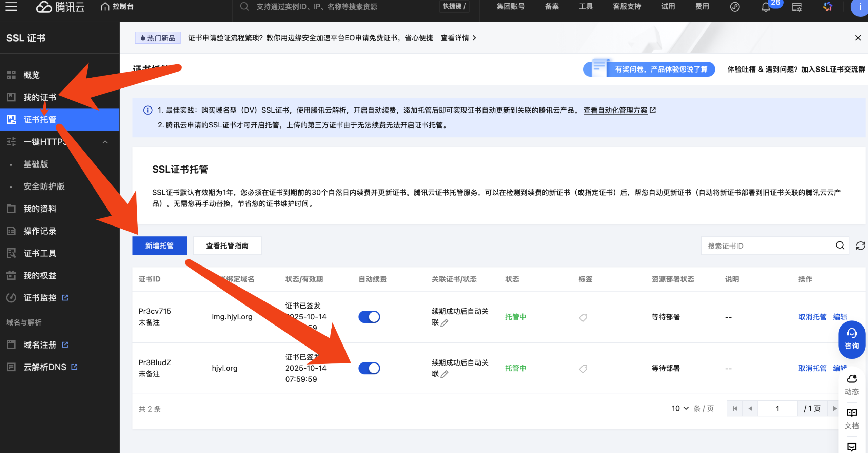Screen dimensions: 868x453
Task: Click 编辑 for img.hjyl.org row
Action: click(x=840, y=317)
